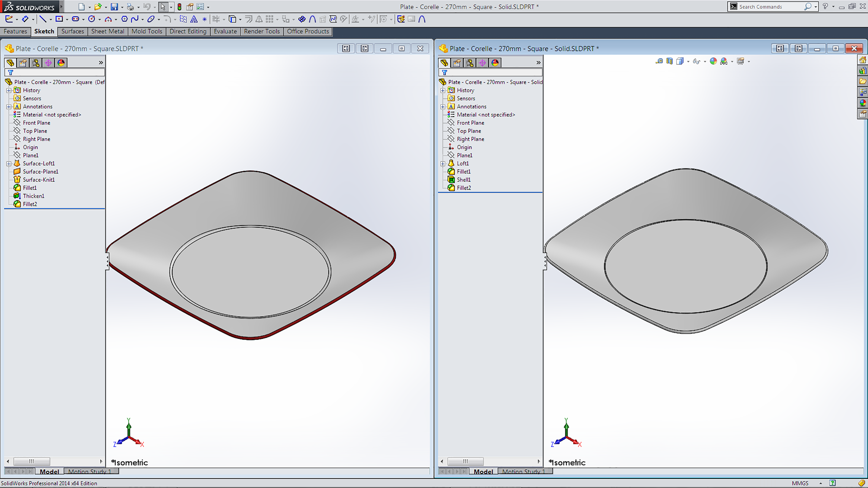This screenshot has height=488, width=868.
Task: Open the Save button dropdown arrow
Action: point(122,7)
